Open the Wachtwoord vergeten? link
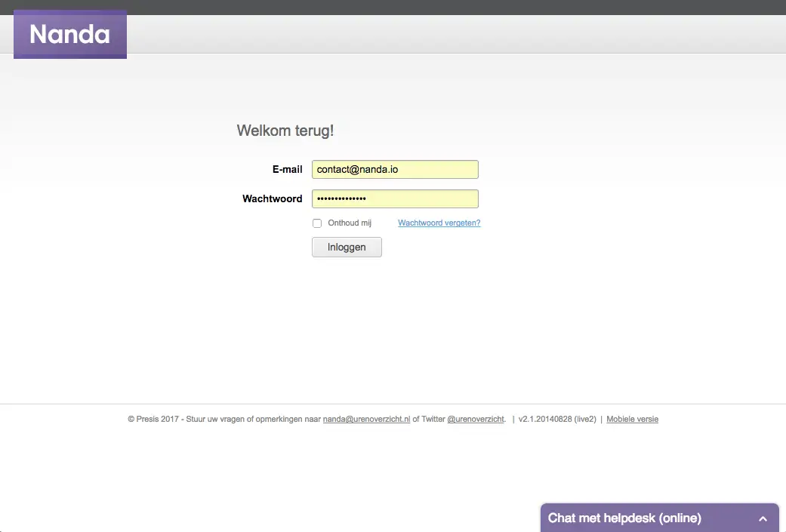Viewport: 786px width, 532px height. (x=439, y=223)
